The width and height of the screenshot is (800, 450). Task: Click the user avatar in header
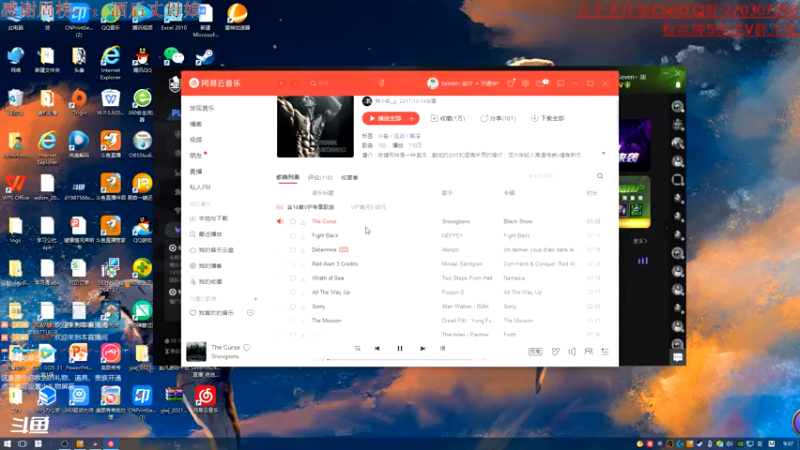pyautogui.click(x=433, y=83)
